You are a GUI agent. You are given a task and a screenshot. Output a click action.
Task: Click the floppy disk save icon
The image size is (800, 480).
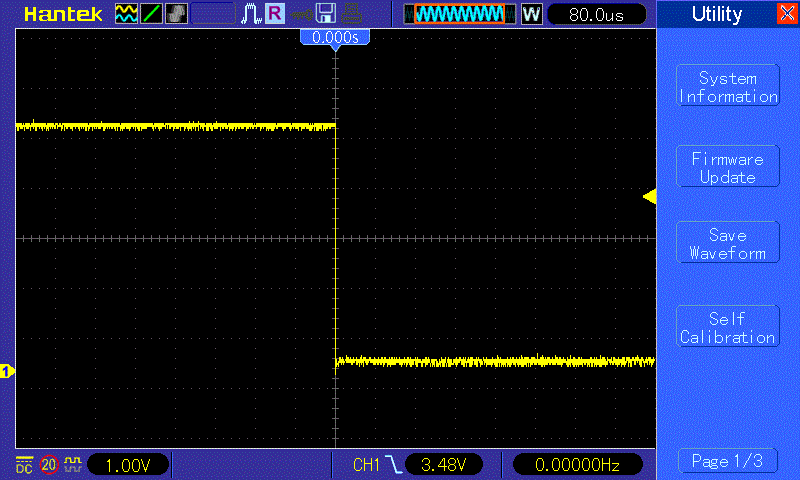pyautogui.click(x=325, y=14)
